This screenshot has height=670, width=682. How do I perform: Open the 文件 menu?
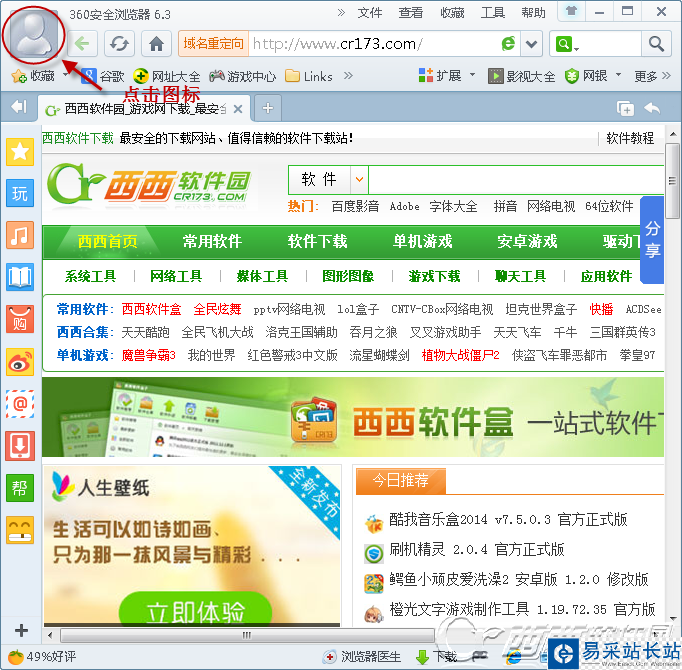tap(370, 13)
